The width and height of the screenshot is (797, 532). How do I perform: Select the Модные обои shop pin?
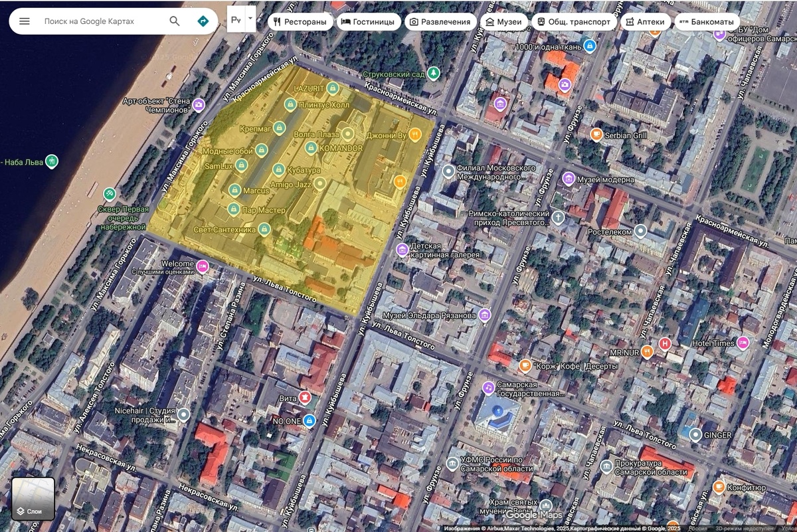(x=262, y=150)
